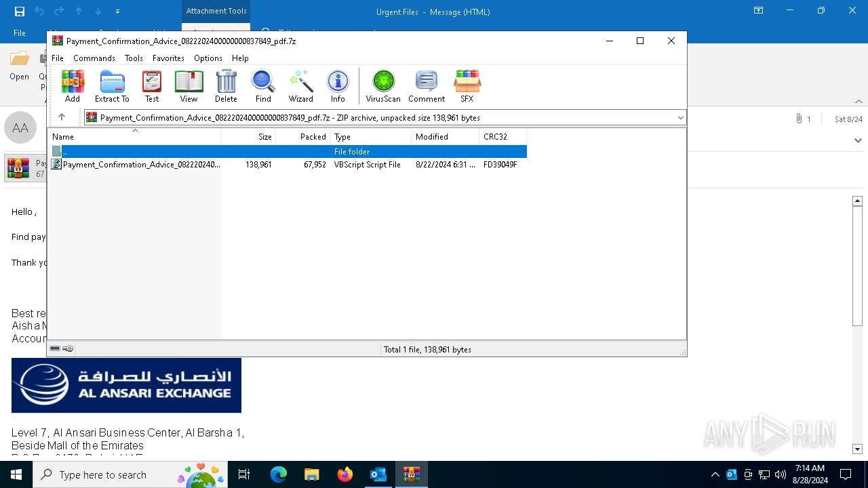Open Windows Task View

pyautogui.click(x=244, y=474)
